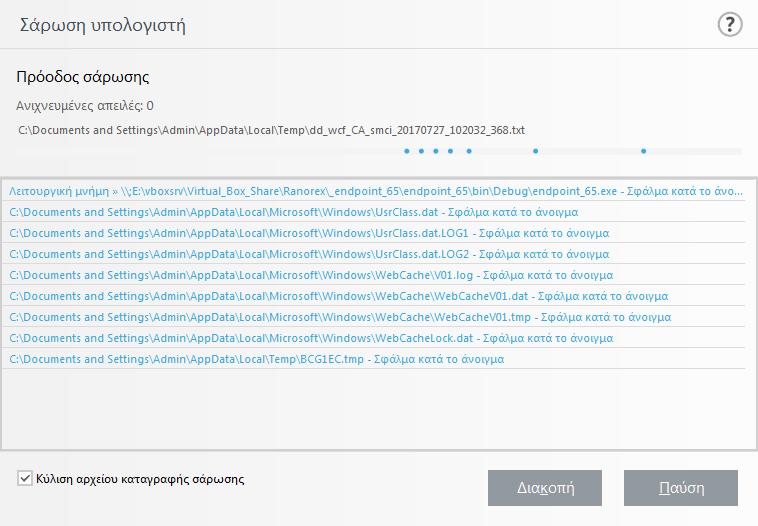Viewport: 758px width, 526px height.
Task: Select the UsrClass.dat error row
Action: tap(373, 212)
